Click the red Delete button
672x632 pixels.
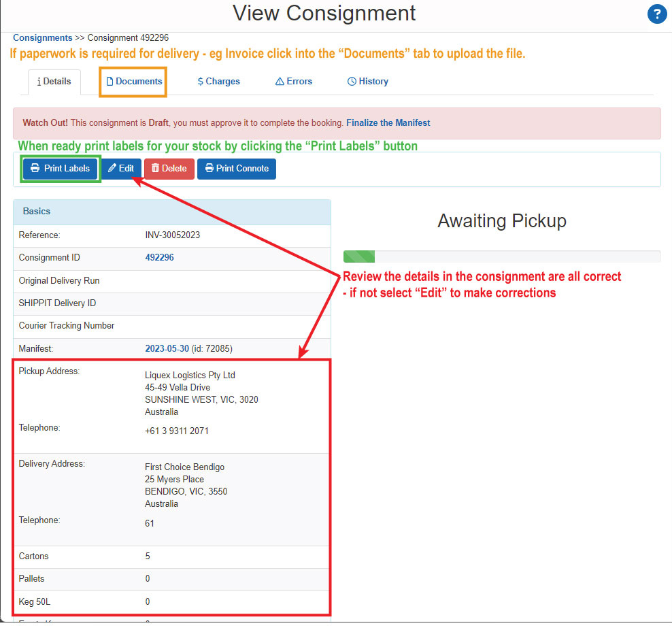pos(169,169)
